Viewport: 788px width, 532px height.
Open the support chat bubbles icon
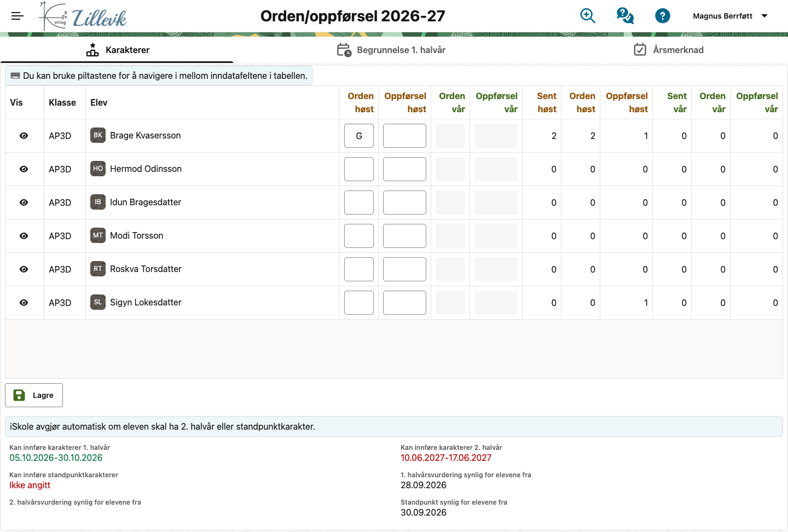pos(625,16)
